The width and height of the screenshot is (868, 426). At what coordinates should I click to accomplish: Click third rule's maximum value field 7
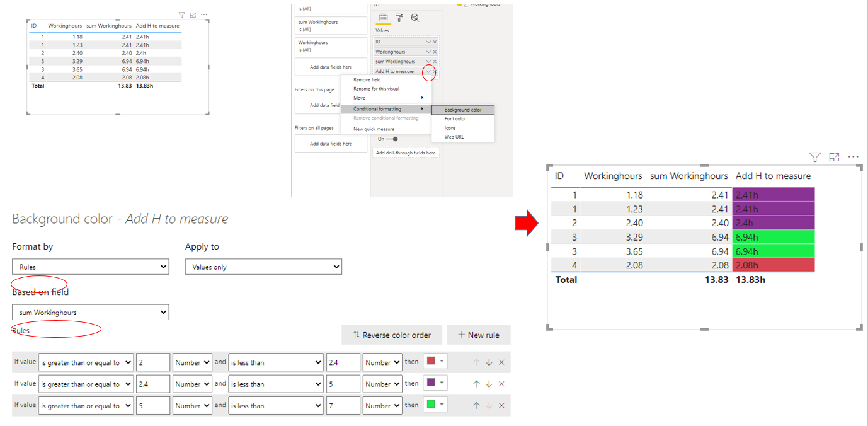(343, 406)
